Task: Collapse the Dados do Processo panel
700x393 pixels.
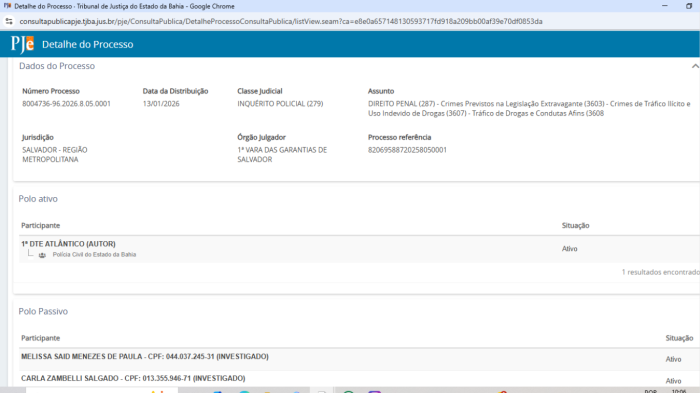Action: point(695,66)
